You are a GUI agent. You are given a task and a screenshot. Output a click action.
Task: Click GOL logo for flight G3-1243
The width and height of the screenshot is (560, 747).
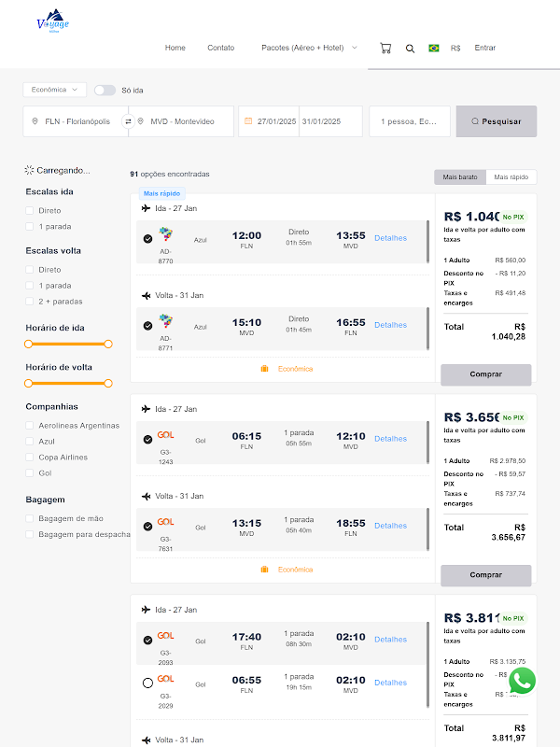(166, 435)
